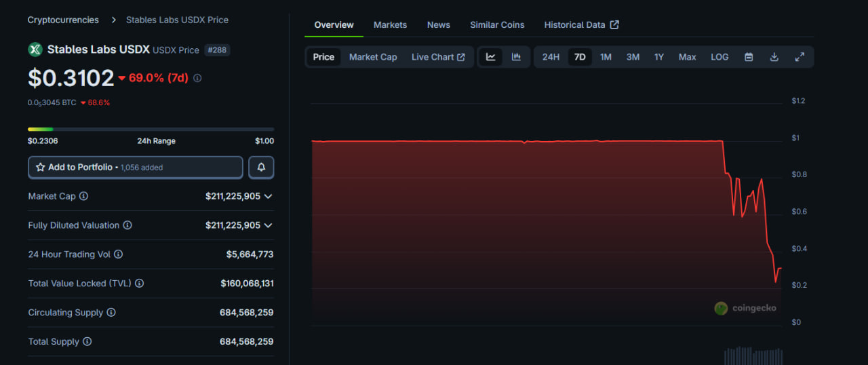Toggle LOG scale on chart
868x365 pixels.
pos(719,57)
